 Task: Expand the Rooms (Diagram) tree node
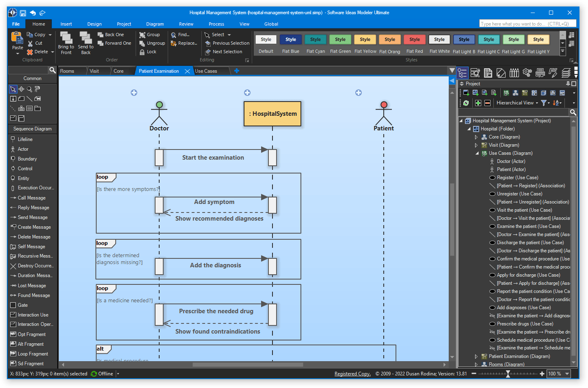pos(476,364)
